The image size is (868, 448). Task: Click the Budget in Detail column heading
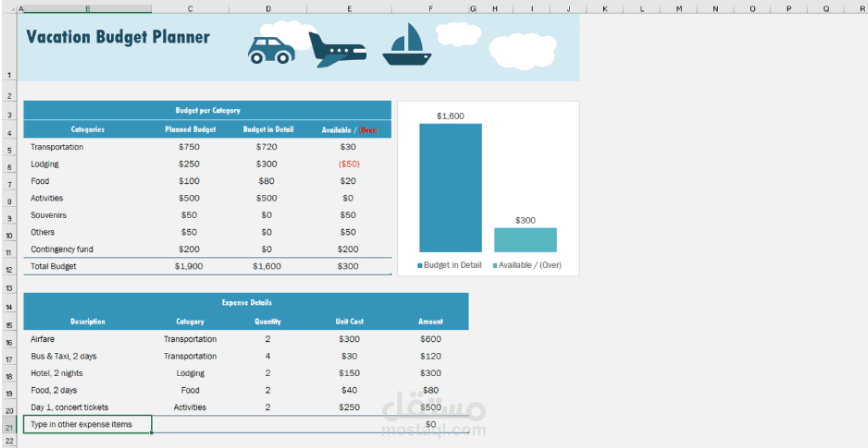(268, 130)
